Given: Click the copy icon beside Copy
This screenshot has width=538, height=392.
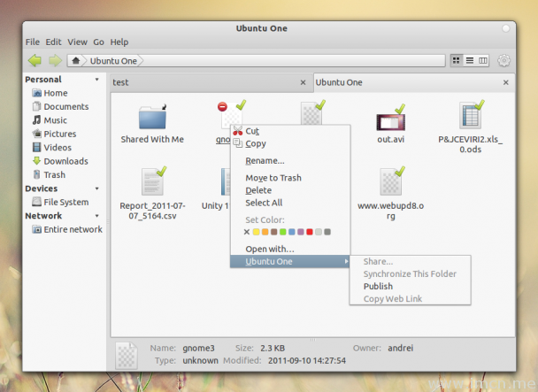Looking at the screenshot, I should [238, 142].
